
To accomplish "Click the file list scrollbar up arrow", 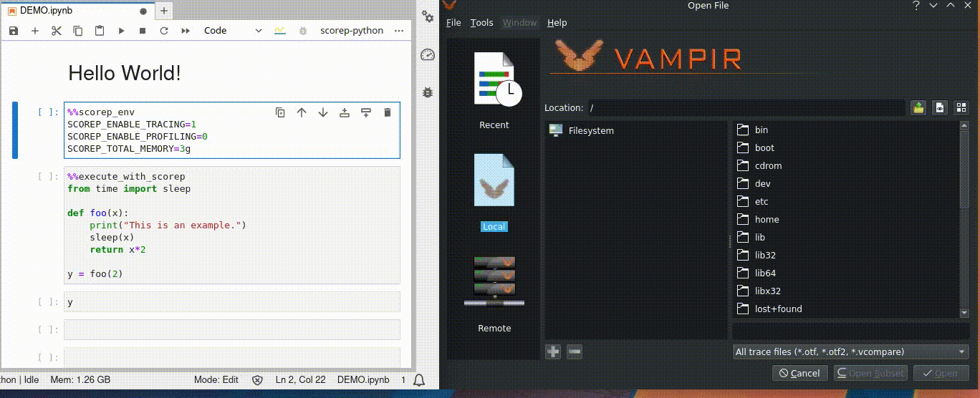I will click(x=964, y=125).
